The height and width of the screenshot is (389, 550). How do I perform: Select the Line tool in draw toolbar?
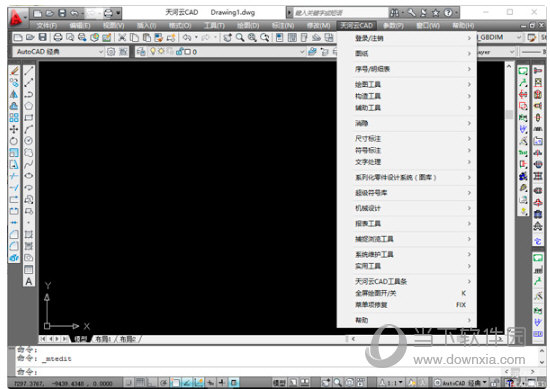point(29,71)
